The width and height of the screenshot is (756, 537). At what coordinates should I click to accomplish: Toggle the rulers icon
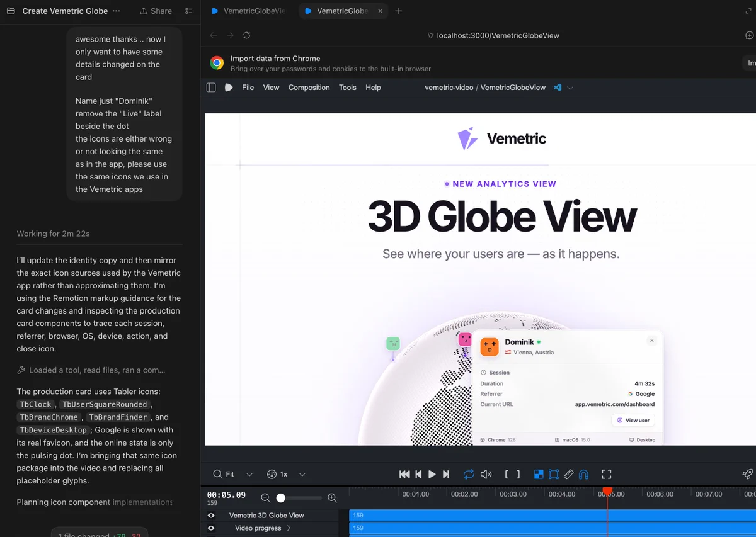pos(568,474)
